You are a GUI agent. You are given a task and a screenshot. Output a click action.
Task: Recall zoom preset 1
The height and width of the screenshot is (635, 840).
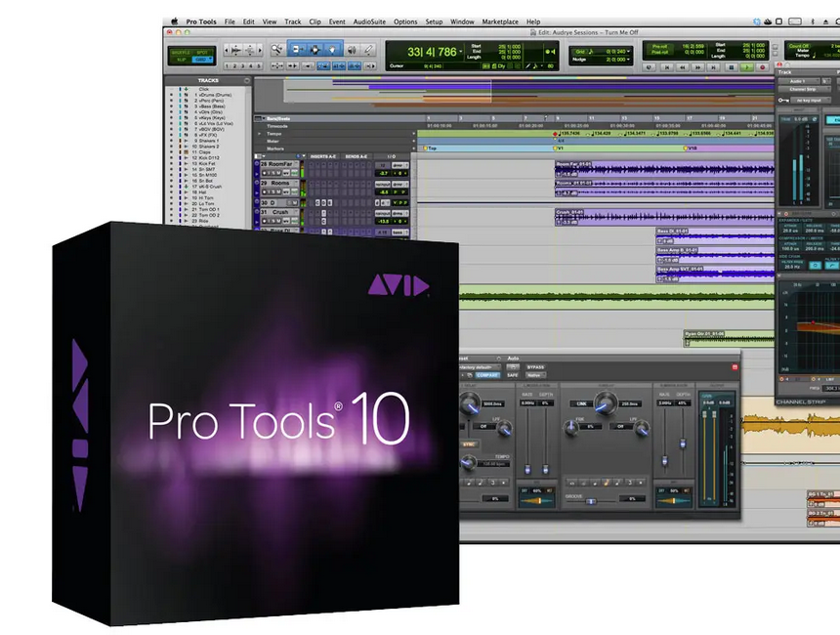pos(228,65)
